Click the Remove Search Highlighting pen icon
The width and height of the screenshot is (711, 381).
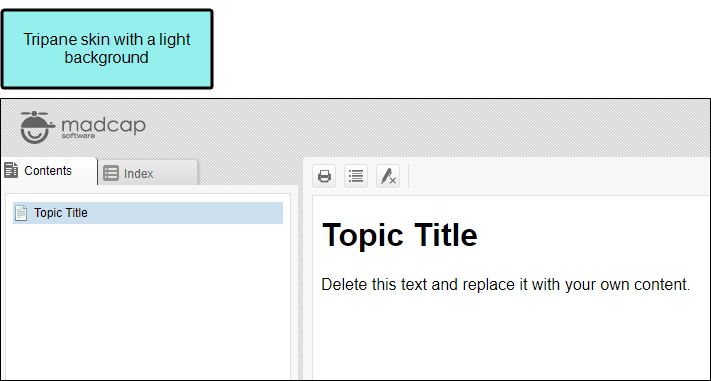[x=388, y=176]
